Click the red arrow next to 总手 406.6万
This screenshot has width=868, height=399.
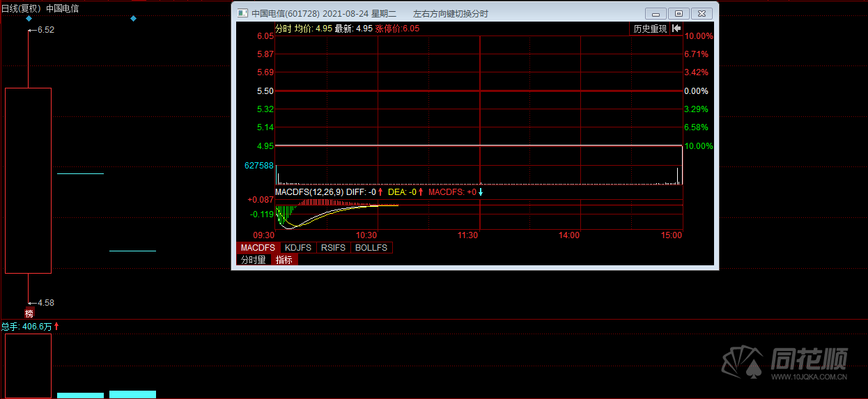tap(56, 326)
